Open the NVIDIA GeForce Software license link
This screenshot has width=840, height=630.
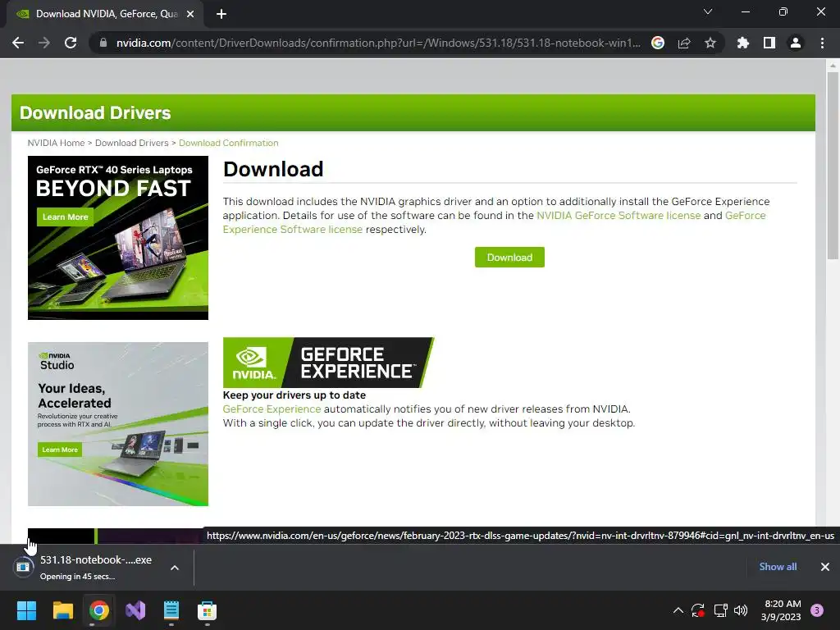619,216
